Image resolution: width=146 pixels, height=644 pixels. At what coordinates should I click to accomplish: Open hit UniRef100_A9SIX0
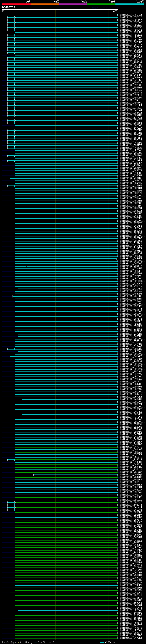[131, 25]
